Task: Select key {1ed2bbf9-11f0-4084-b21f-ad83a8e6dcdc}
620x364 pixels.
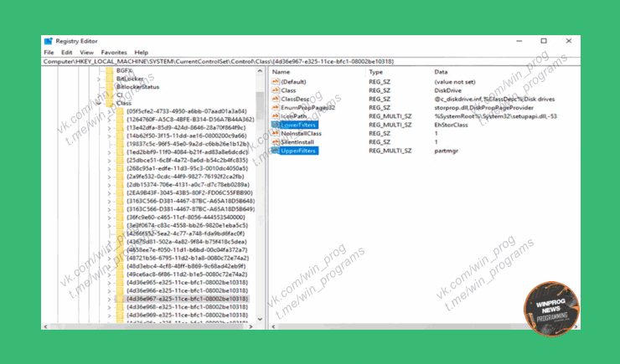Action: 187,152
